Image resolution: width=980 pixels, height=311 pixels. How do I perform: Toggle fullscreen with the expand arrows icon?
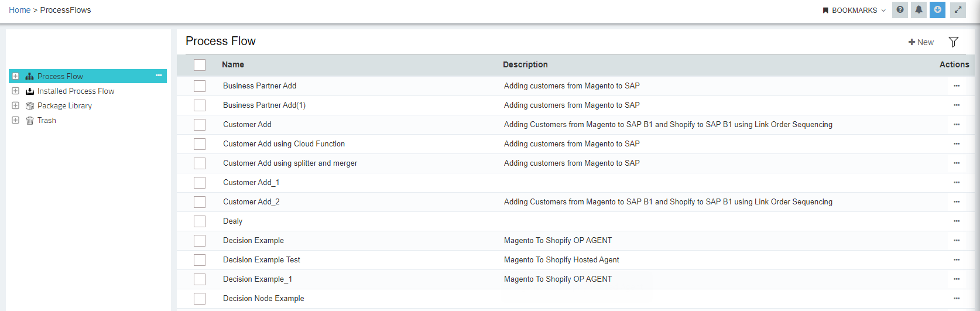tap(958, 10)
